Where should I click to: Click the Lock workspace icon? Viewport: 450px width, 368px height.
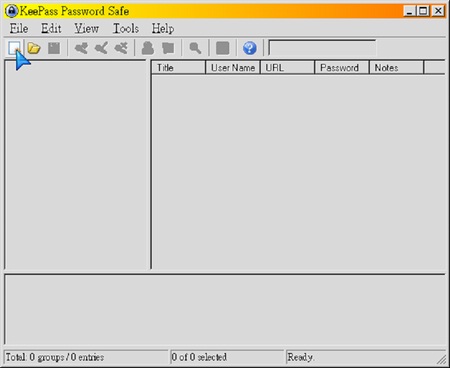click(x=222, y=48)
